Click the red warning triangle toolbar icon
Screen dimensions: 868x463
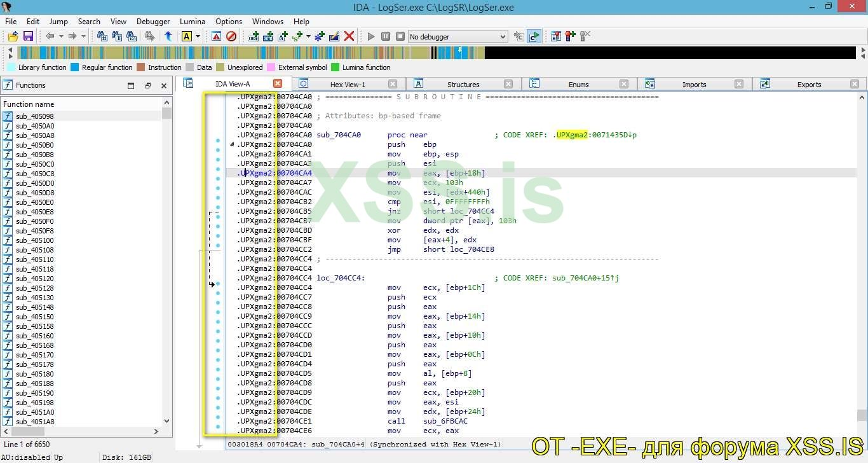pyautogui.click(x=216, y=36)
